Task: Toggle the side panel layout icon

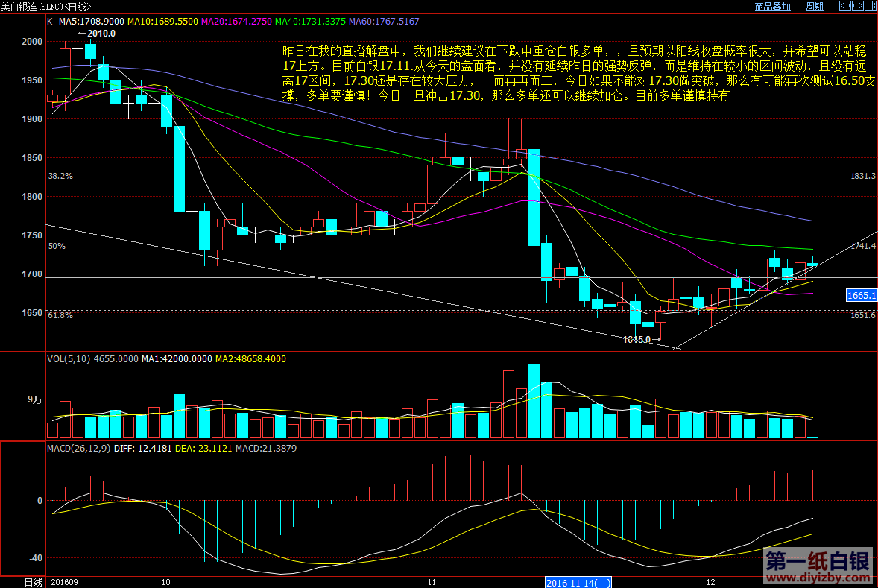Action: pos(869,6)
